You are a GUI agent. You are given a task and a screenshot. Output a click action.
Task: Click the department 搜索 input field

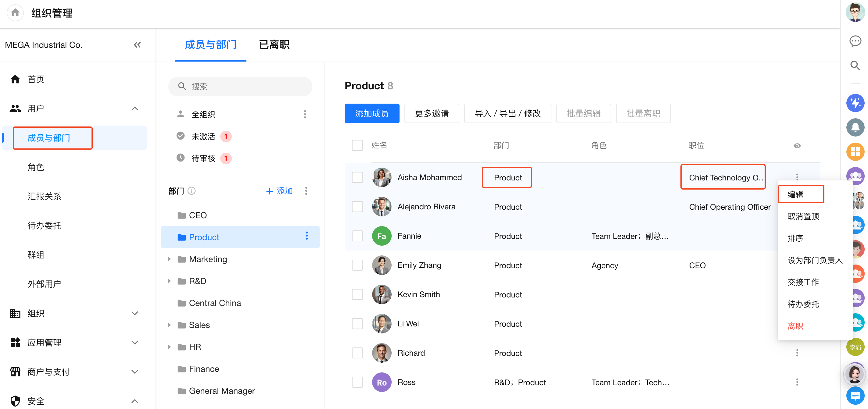point(240,87)
